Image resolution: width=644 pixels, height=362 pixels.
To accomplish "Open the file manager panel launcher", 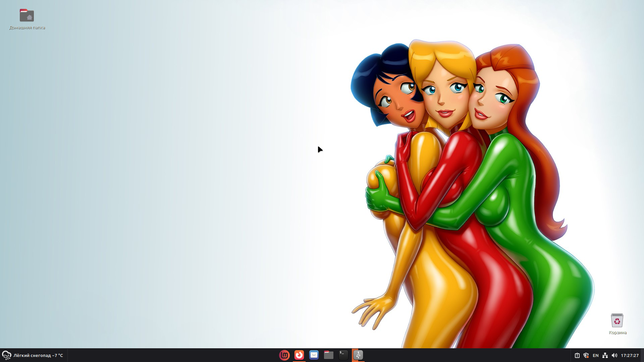I will click(328, 355).
